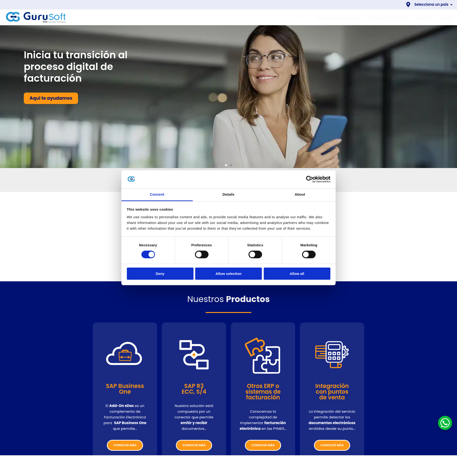Click the Deny cookies button

[160, 274]
